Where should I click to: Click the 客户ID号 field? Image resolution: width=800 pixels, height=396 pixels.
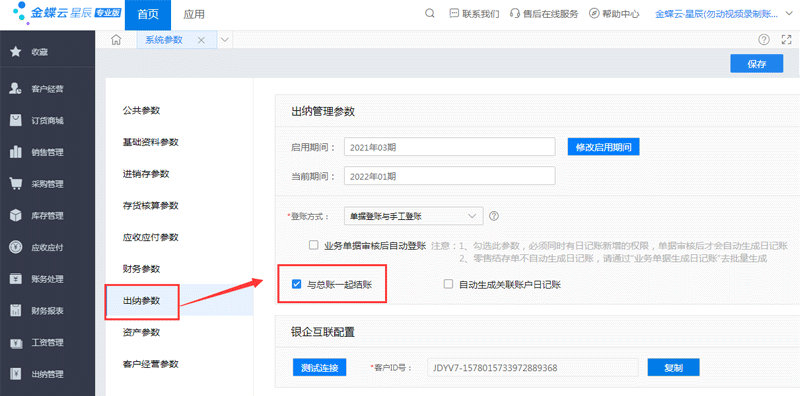(533, 367)
